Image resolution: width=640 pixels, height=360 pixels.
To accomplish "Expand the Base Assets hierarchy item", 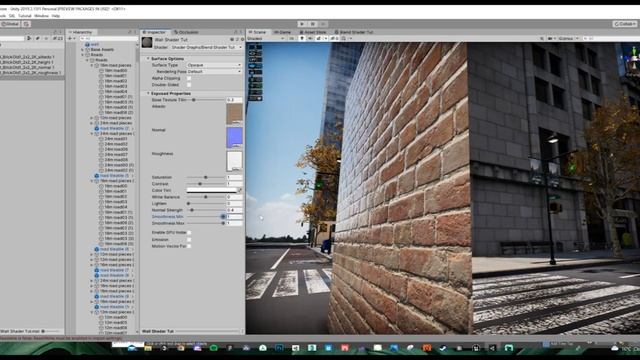I will 82,49.
